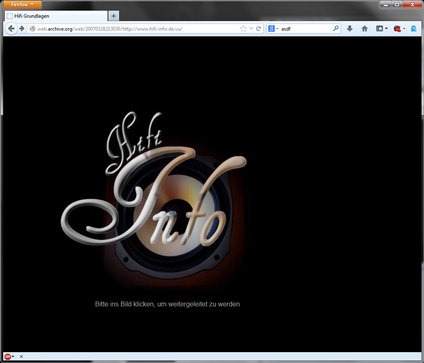Open the URL history dropdown arrow
The height and width of the screenshot is (363, 424).
pyautogui.click(x=251, y=29)
